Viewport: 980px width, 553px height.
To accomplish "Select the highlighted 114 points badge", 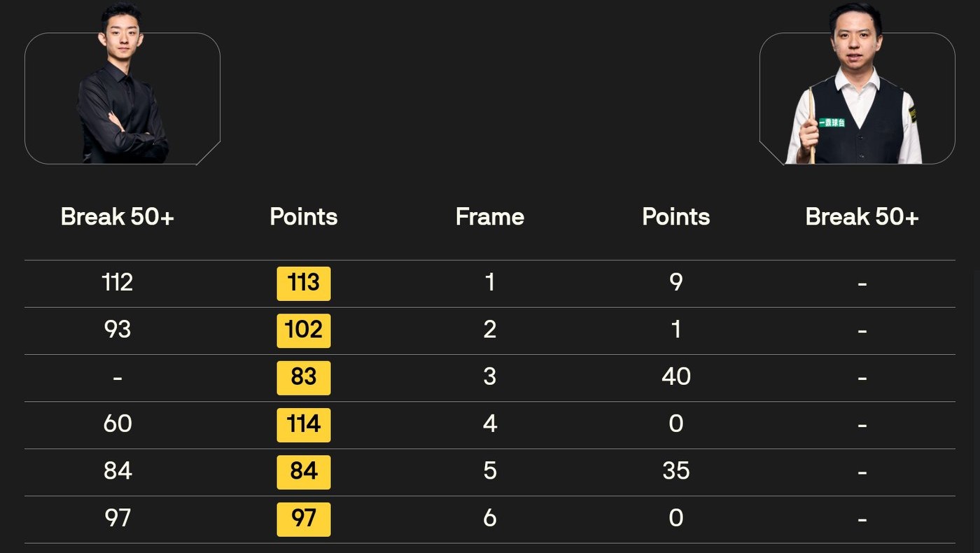I will pos(304,425).
